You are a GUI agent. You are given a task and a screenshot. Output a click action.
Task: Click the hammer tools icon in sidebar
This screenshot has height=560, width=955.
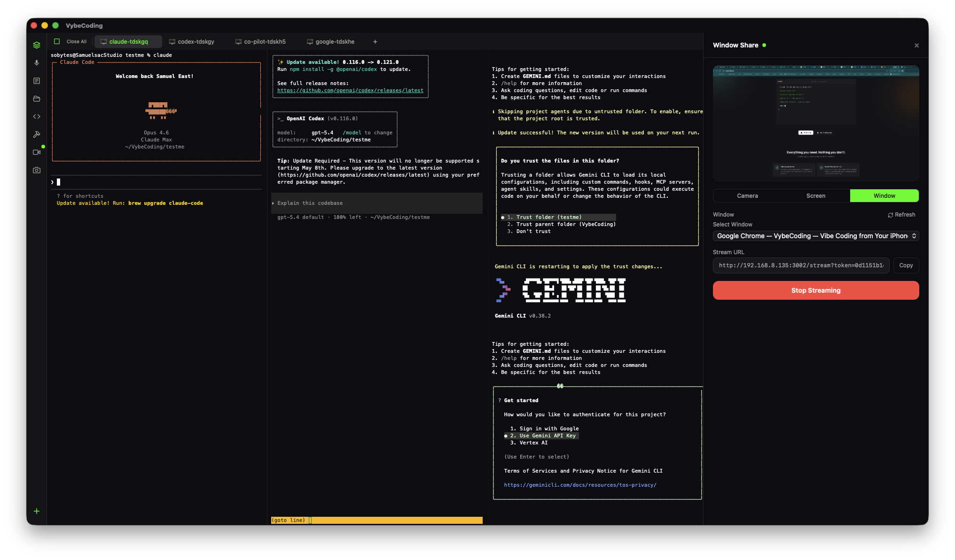tap(37, 134)
